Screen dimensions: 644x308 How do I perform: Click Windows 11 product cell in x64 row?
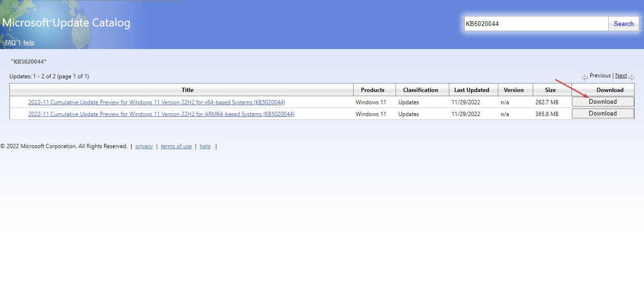tap(371, 102)
